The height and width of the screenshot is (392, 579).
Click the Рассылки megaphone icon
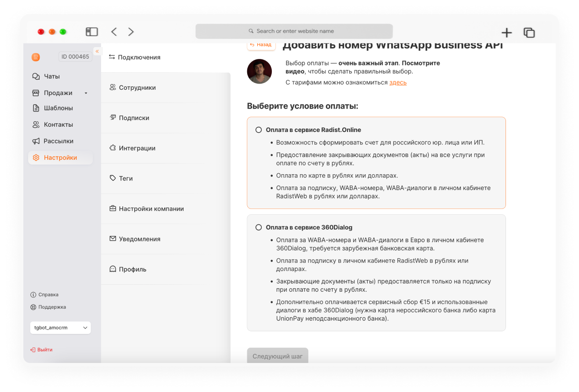[36, 141]
